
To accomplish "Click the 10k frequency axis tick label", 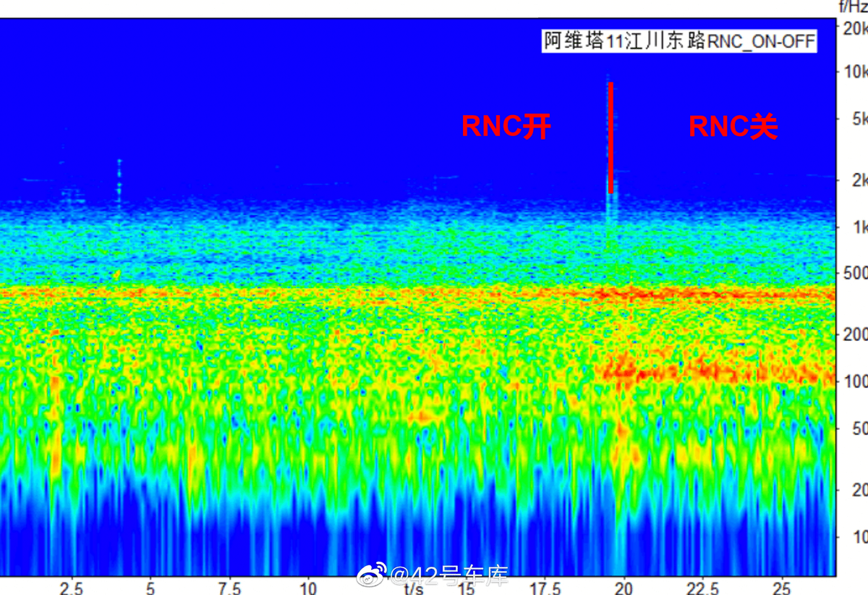I will click(x=855, y=72).
